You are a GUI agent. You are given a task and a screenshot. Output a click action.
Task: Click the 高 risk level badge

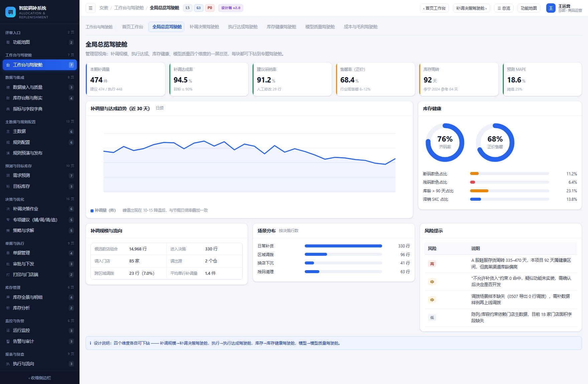tap(432, 264)
